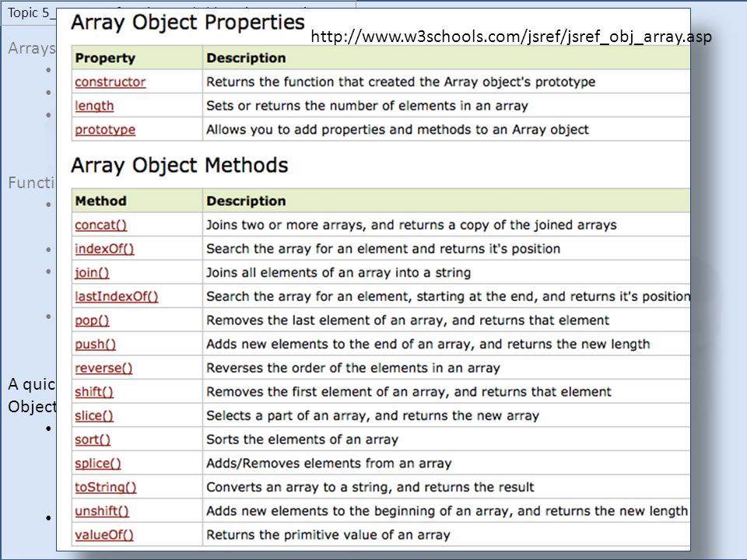Select the slice() method link

94,415
